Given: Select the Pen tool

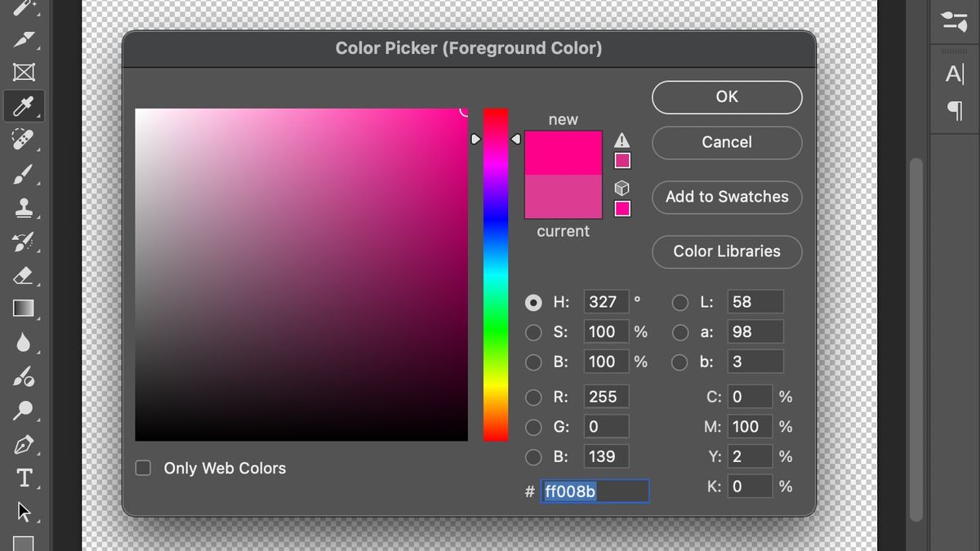Looking at the screenshot, I should click(x=23, y=445).
